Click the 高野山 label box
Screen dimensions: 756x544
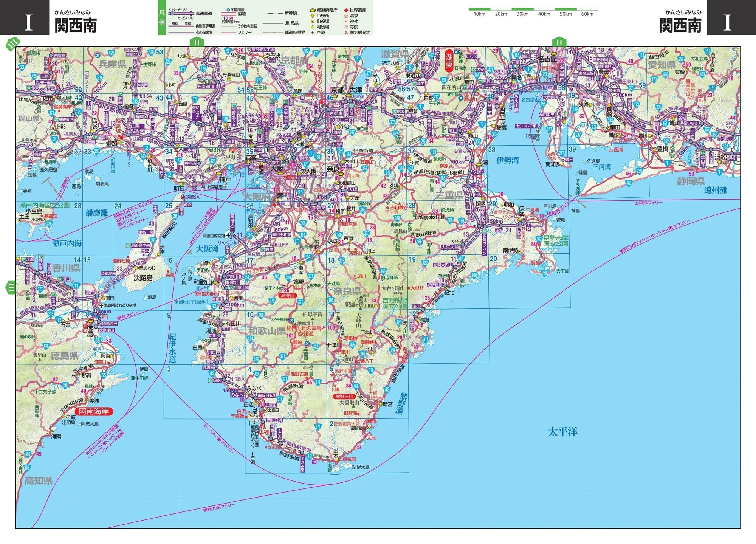point(287,296)
